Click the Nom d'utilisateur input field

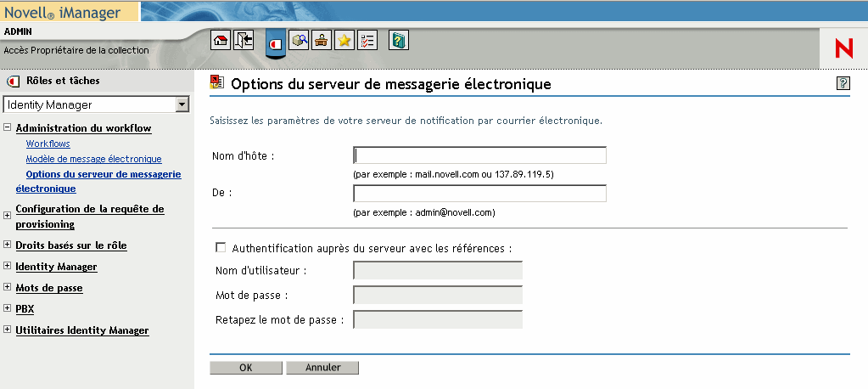[x=438, y=270]
